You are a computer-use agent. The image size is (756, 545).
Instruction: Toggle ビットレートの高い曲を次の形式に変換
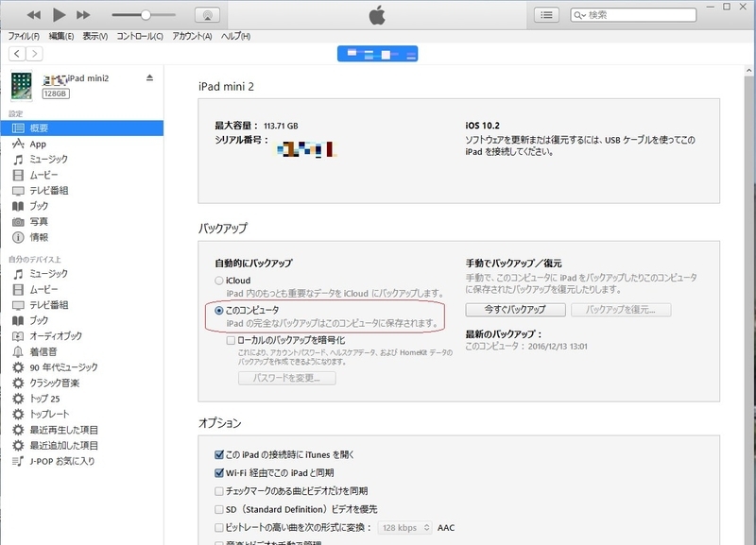click(x=219, y=528)
